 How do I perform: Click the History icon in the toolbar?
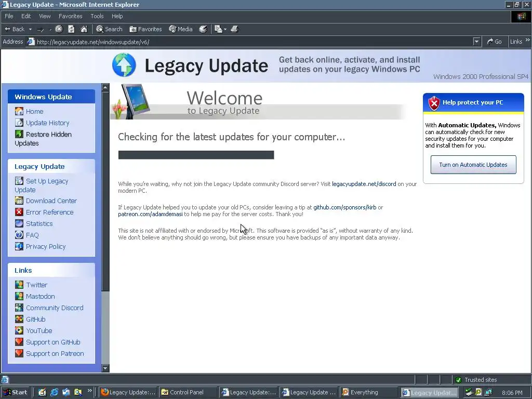pos(203,29)
